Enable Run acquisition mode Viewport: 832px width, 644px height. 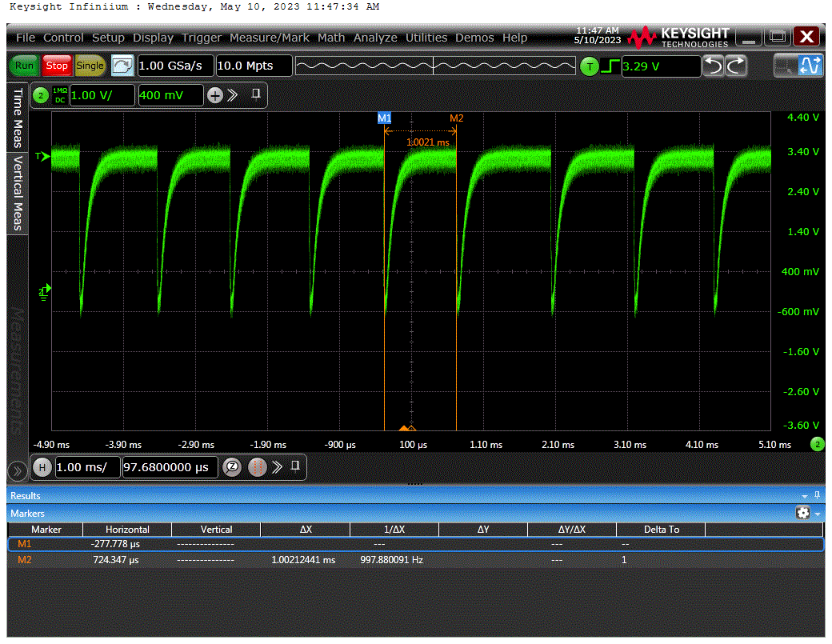[x=24, y=66]
